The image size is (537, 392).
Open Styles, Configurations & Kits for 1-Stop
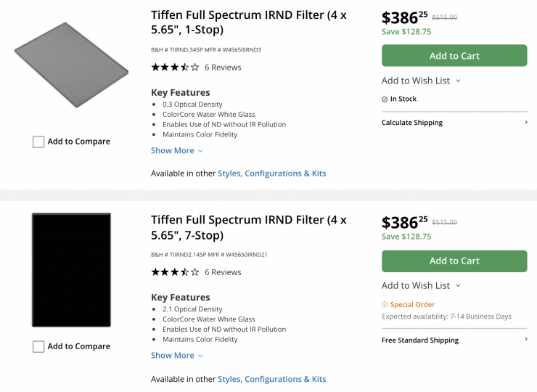click(272, 173)
